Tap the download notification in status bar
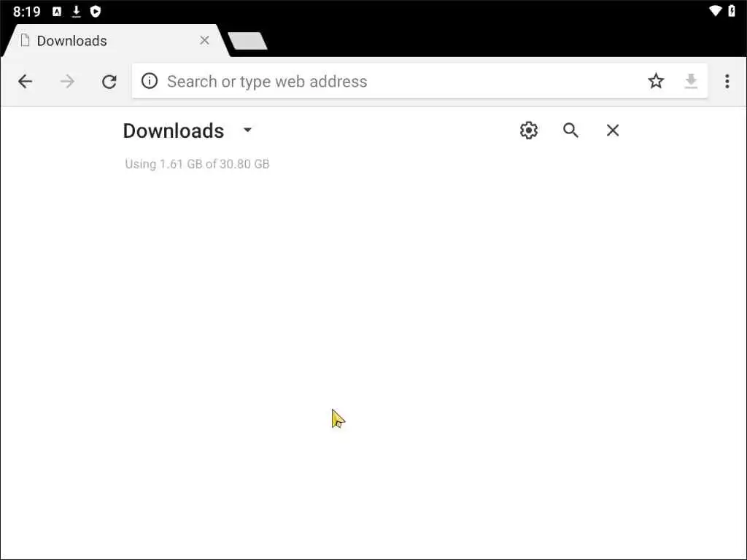 (x=76, y=12)
